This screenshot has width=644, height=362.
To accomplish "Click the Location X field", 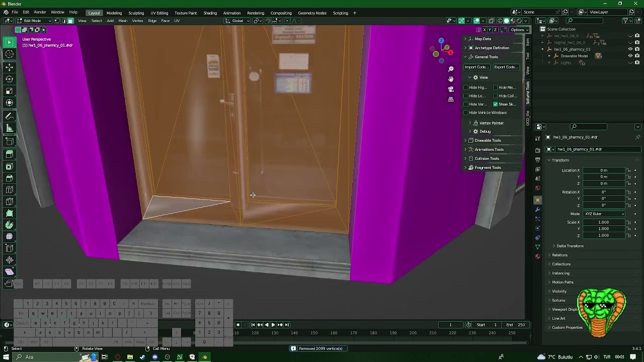I will pos(604,170).
